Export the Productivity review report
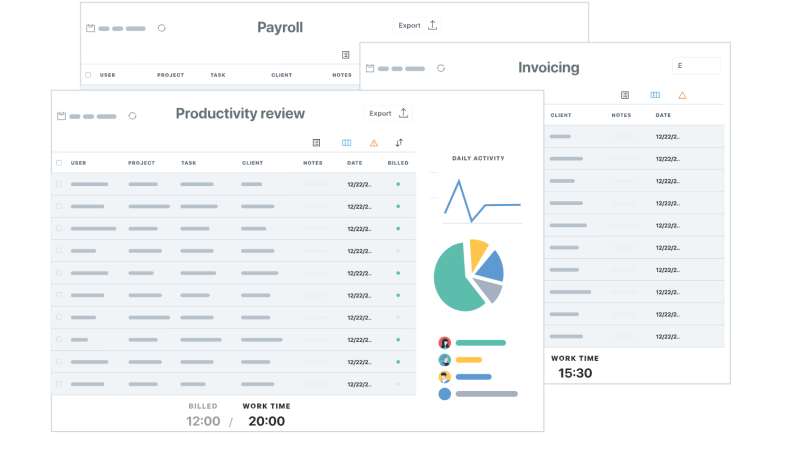The width and height of the screenshot is (800, 459). [388, 114]
